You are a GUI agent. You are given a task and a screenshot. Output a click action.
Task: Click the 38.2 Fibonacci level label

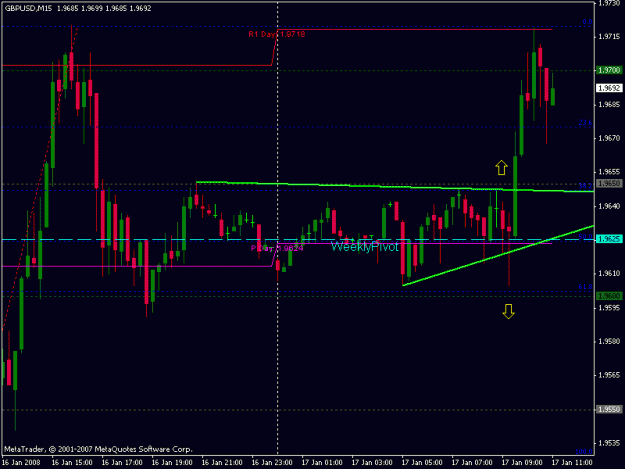click(585, 186)
